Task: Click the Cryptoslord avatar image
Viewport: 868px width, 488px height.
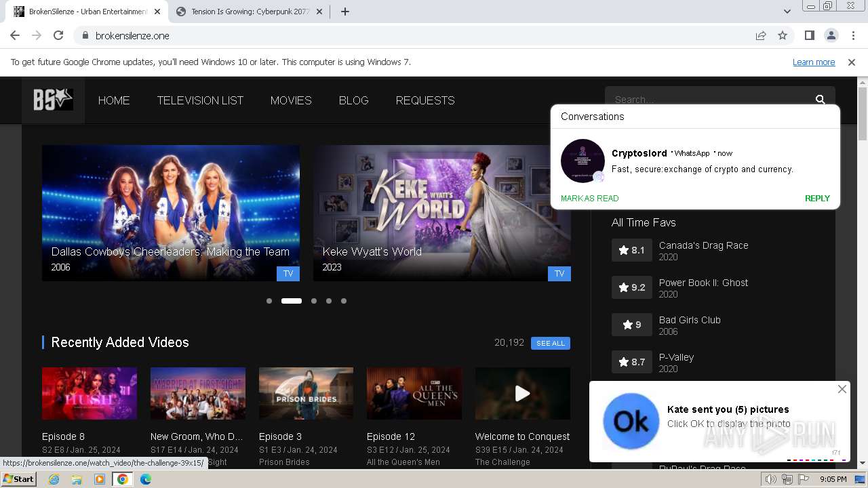Action: click(583, 161)
